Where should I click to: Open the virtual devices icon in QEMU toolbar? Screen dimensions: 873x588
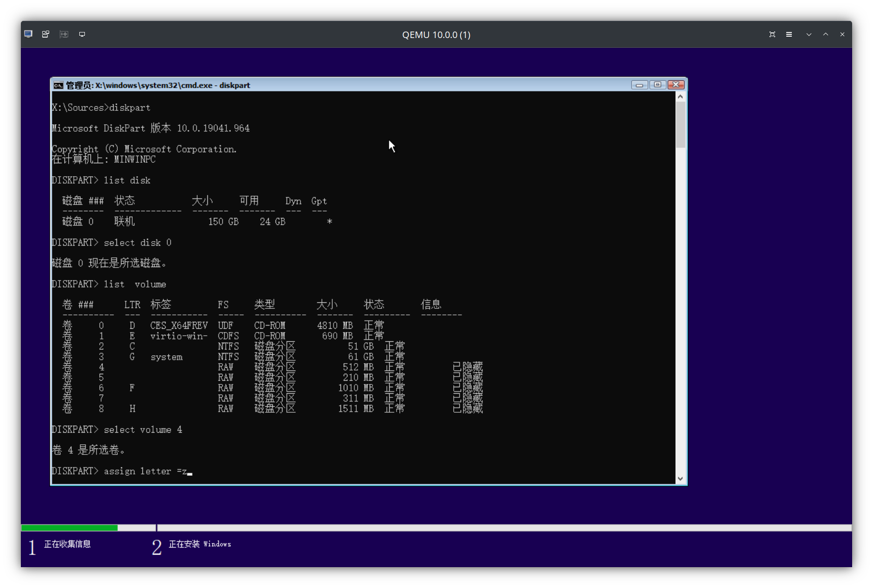[x=45, y=34]
